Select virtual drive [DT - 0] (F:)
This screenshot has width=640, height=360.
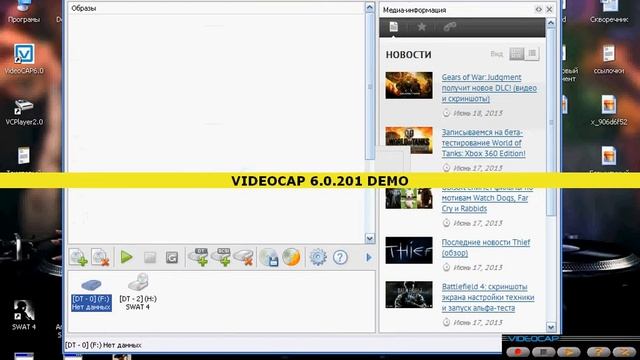(x=91, y=295)
